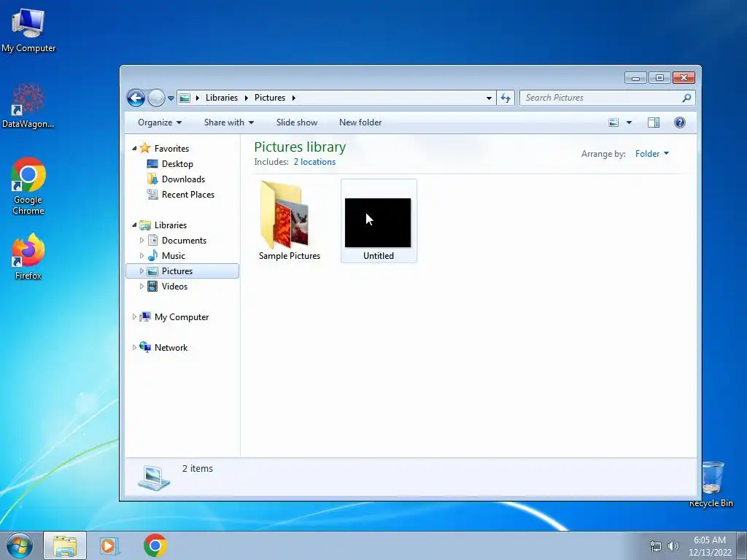Refresh the Pictures folder view

pyautogui.click(x=506, y=98)
